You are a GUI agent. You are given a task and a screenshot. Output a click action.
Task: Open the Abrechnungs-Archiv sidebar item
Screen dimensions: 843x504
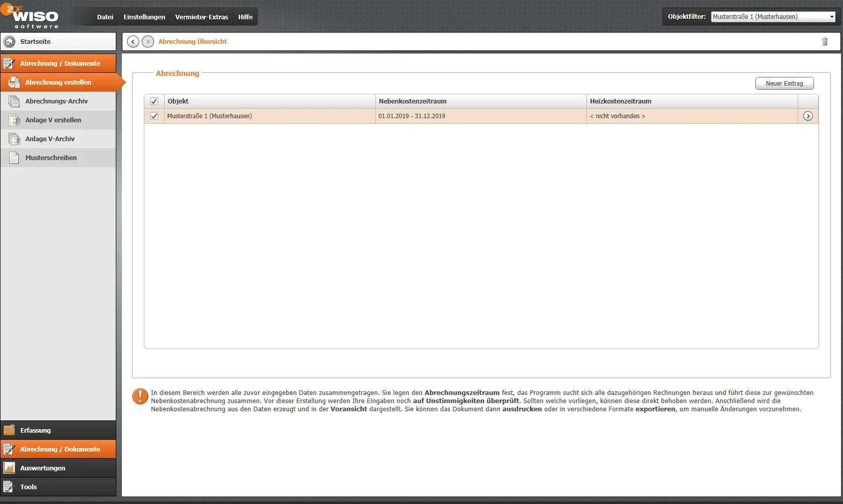coord(56,101)
